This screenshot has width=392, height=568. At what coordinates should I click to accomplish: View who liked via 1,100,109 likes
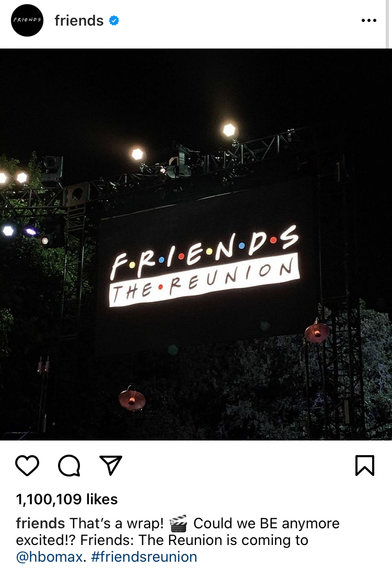(67, 499)
